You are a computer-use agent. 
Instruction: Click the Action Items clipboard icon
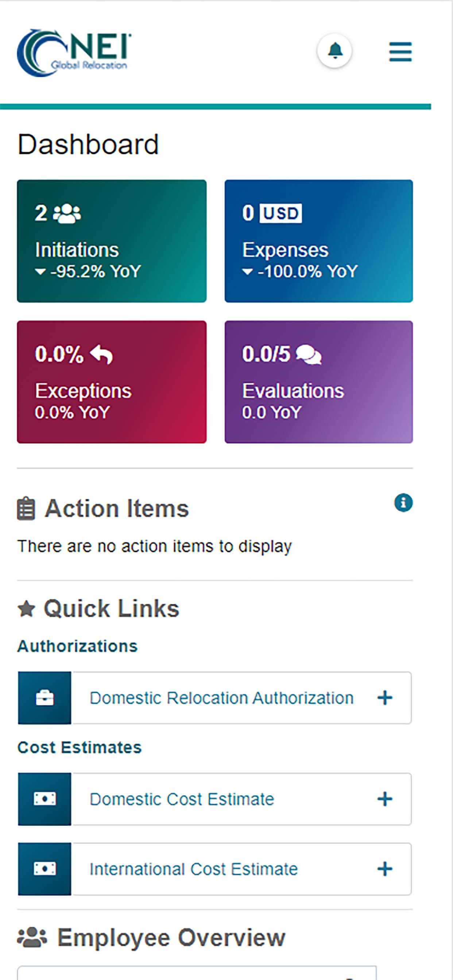pyautogui.click(x=26, y=509)
